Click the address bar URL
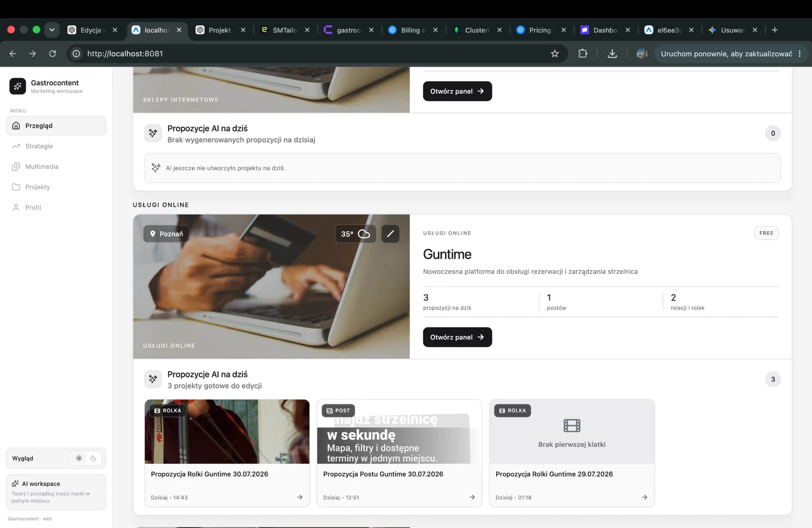The height and width of the screenshot is (528, 812). click(125, 54)
